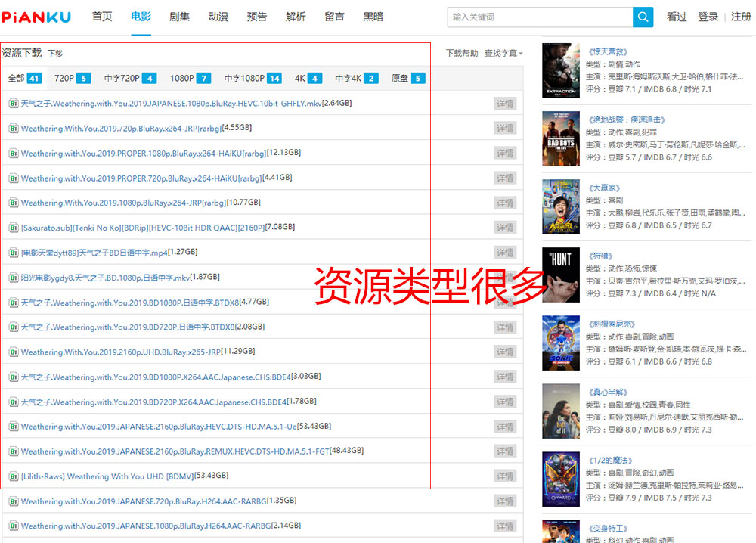Screen dimensions: 756x543
Task: Click BT icon beside REMUX FGT 48.43GB
Action: point(14,451)
